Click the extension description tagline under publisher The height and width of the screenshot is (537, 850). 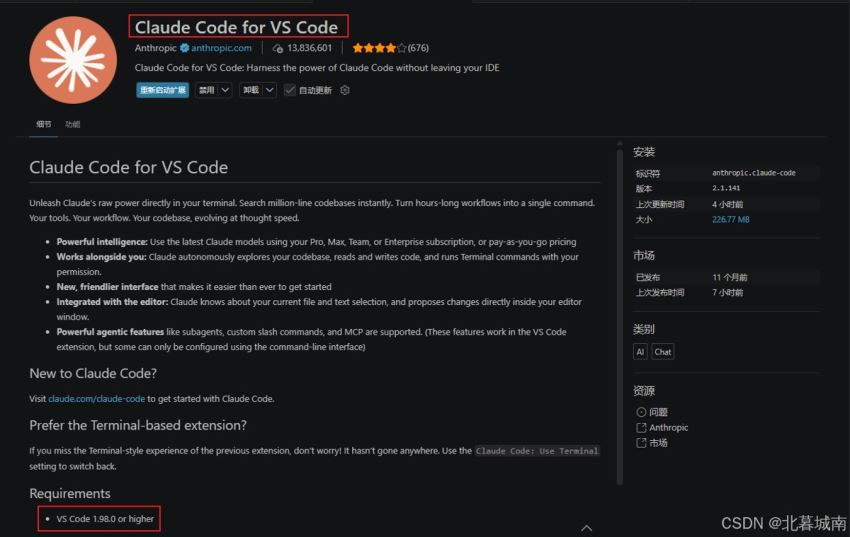pyautogui.click(x=317, y=68)
